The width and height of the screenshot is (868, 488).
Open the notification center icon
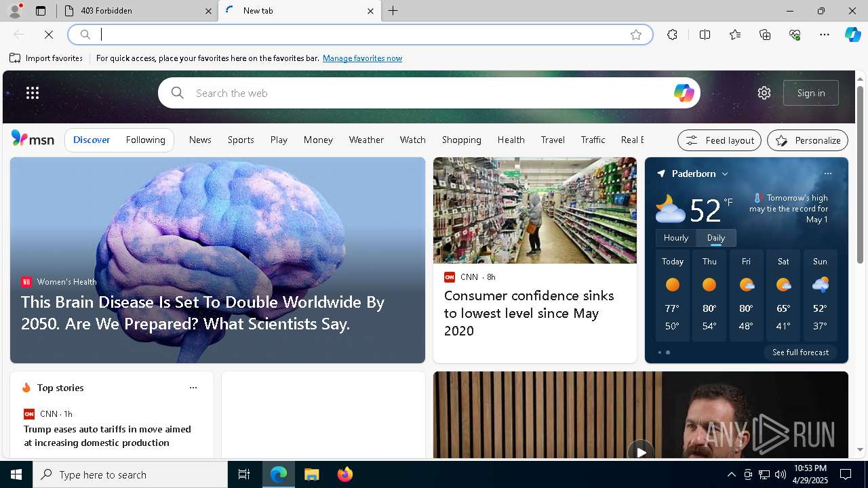click(846, 474)
